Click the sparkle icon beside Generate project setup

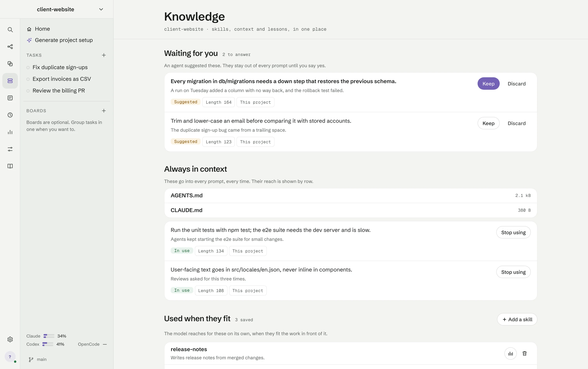point(29,40)
